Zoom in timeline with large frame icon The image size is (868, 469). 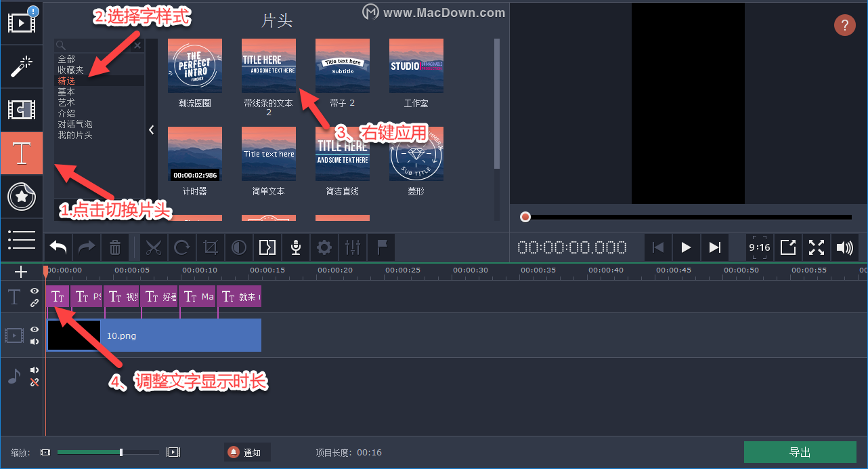(173, 452)
